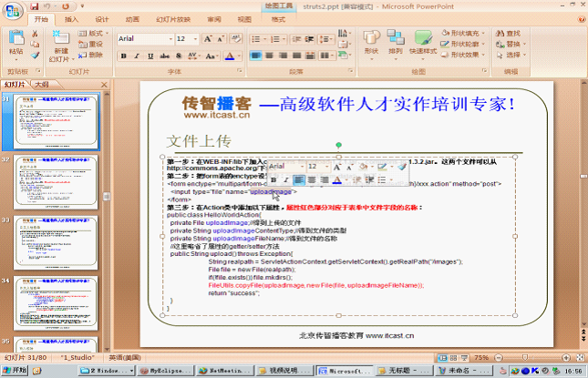588x378 pixels.
Task: Toggle strikethrough abc button
Action: 164,56
